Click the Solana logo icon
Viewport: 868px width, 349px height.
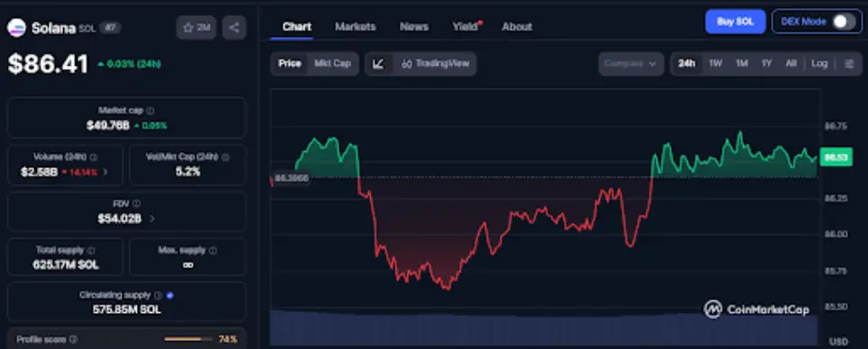point(16,28)
